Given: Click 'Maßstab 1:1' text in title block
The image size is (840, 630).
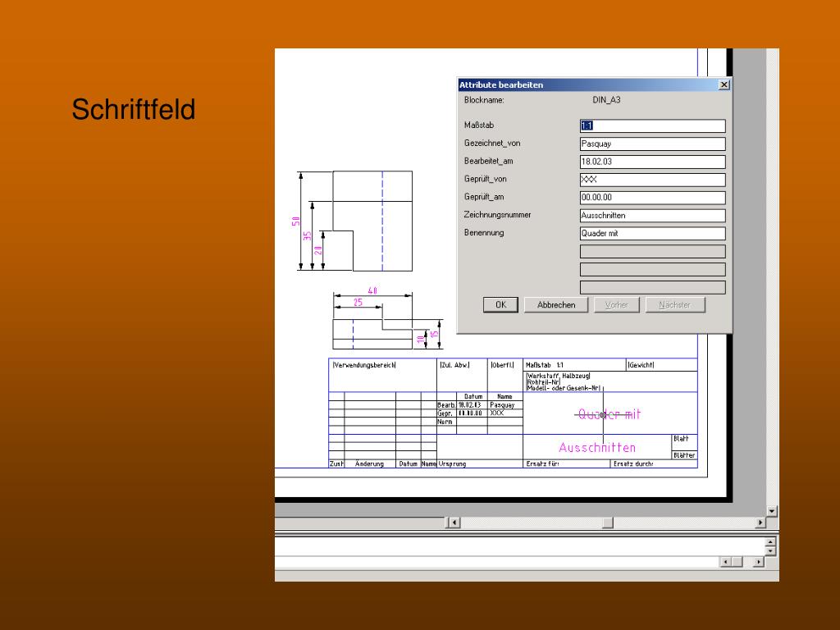Looking at the screenshot, I should pyautogui.click(x=545, y=365).
